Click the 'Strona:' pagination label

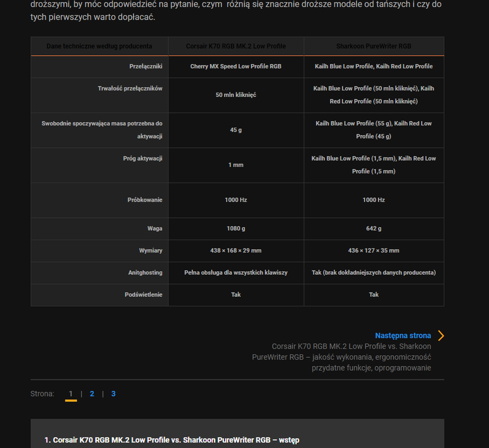click(x=42, y=394)
